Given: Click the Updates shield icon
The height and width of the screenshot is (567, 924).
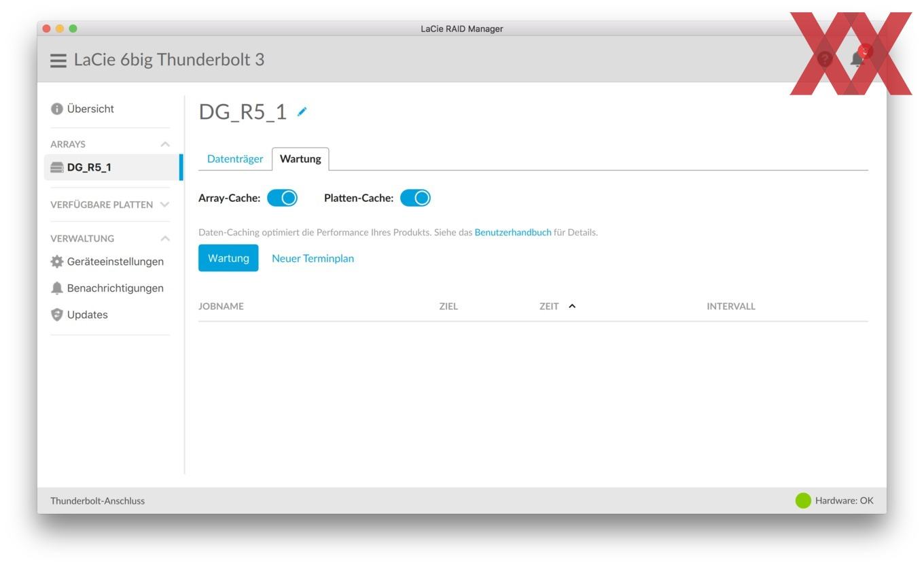Looking at the screenshot, I should [57, 315].
